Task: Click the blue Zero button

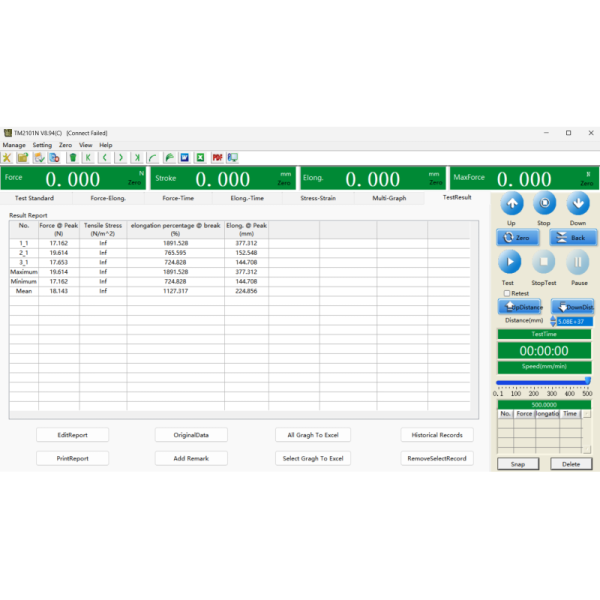Action: (518, 238)
